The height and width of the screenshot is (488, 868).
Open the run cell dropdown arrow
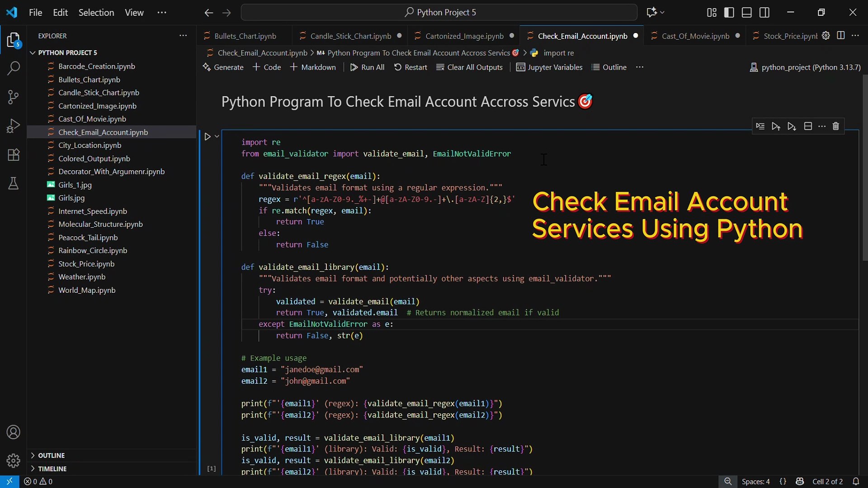tap(217, 136)
